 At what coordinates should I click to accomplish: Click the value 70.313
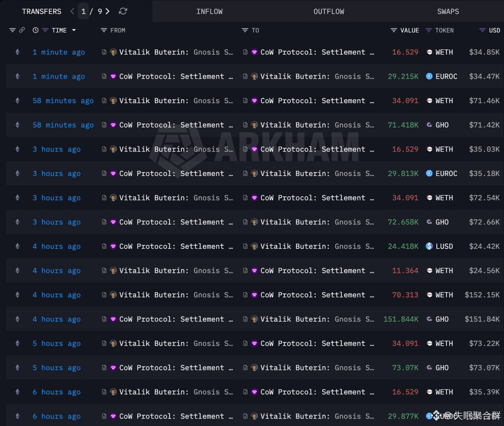405,295
